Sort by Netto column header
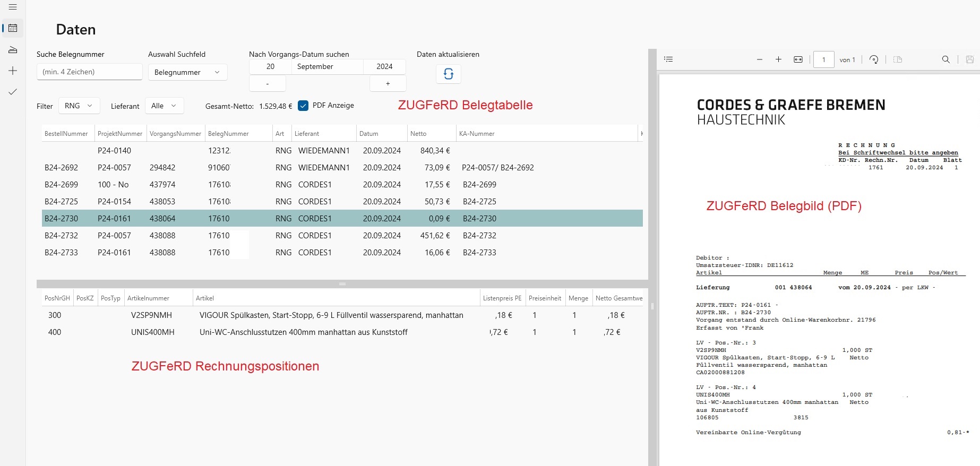The height and width of the screenshot is (466, 980). 432,134
